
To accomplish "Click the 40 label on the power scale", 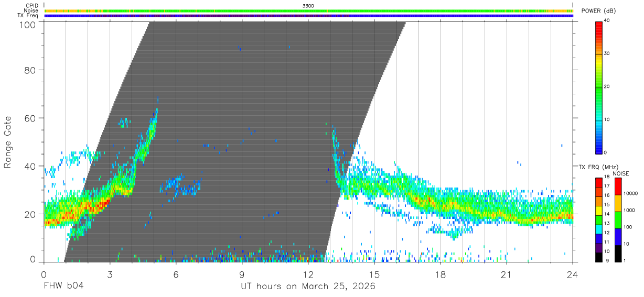I will [608, 21].
